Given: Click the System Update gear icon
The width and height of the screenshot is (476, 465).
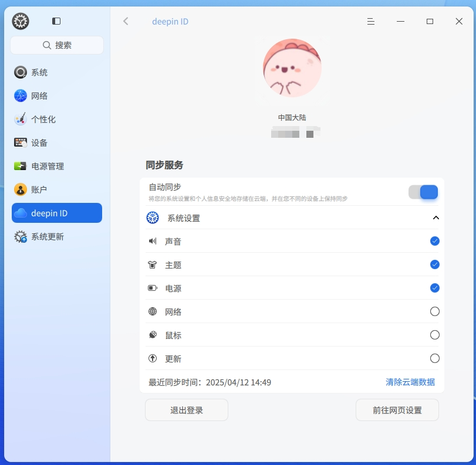Looking at the screenshot, I should 21,236.
